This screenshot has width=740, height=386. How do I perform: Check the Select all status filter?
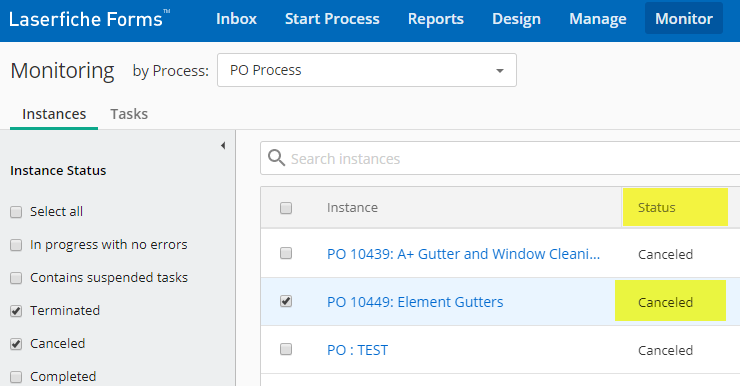[16, 212]
